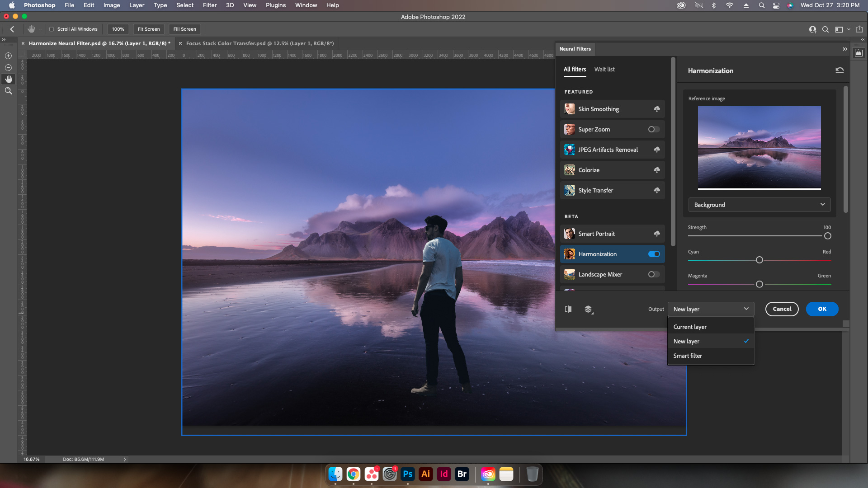Choose Current layer from Output menu
Screen dimensions: 868x488
[x=711, y=327]
